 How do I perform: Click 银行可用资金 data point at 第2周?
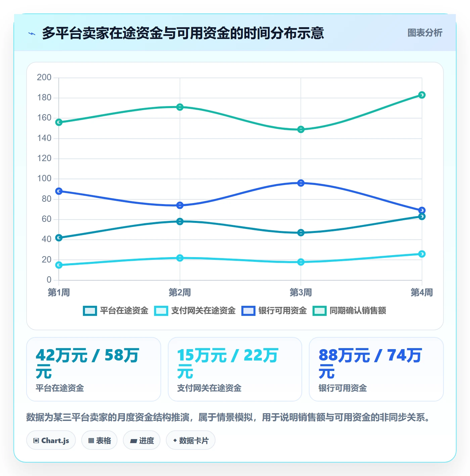click(180, 205)
